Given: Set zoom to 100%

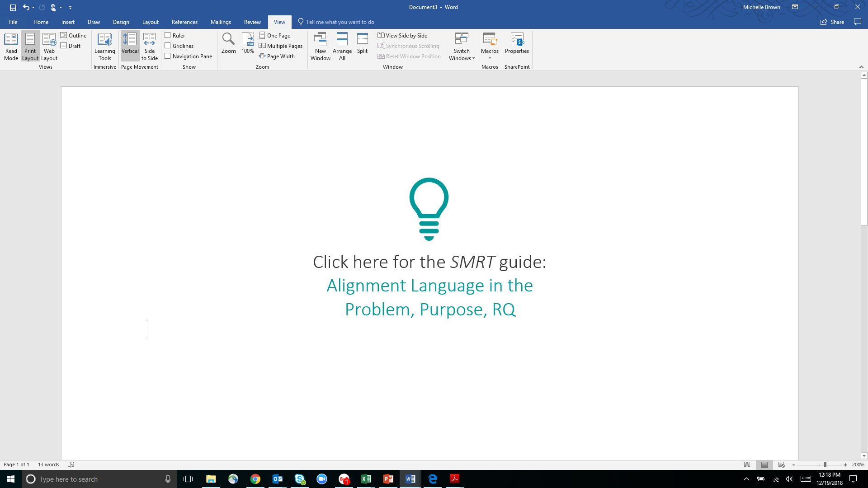Looking at the screenshot, I should click(x=248, y=43).
